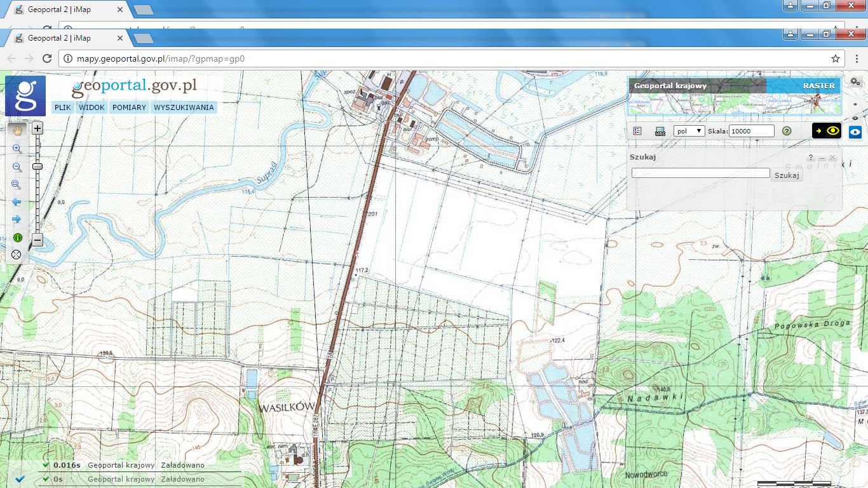Screen dimensions: 868x488
Task: Click the zoom slider handle
Action: click(x=37, y=166)
